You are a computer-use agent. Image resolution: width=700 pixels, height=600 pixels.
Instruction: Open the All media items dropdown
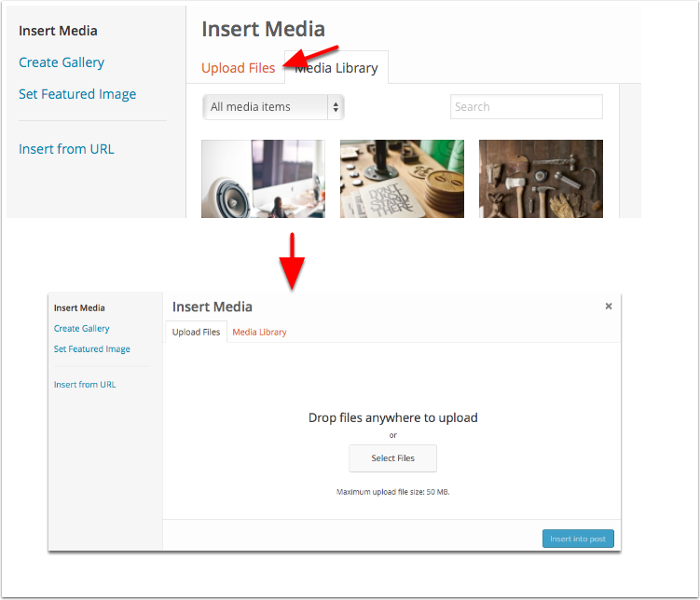[273, 107]
